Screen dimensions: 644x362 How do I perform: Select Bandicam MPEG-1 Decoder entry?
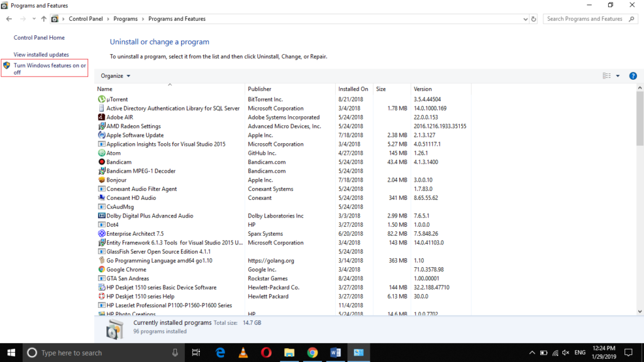284,171
